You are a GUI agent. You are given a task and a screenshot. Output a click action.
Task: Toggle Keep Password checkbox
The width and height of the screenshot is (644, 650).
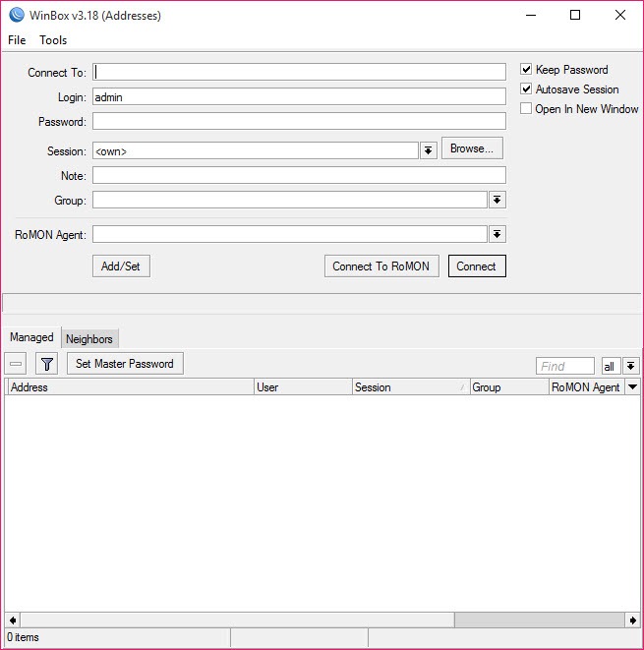coord(526,69)
